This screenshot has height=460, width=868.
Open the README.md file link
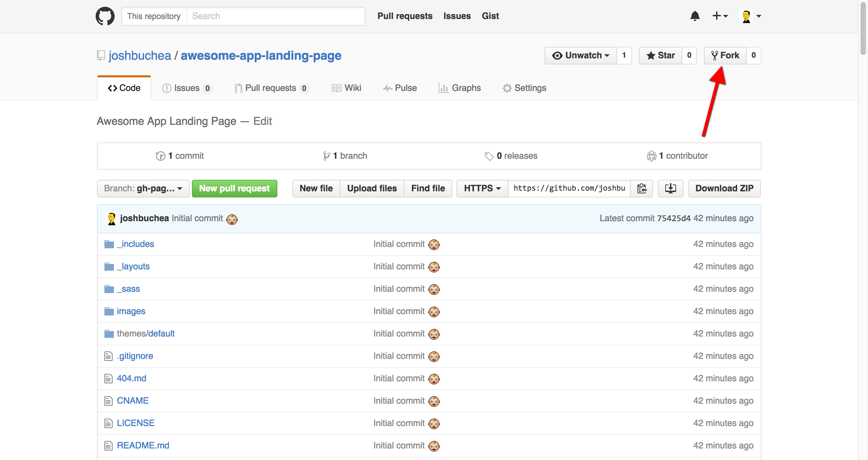143,445
